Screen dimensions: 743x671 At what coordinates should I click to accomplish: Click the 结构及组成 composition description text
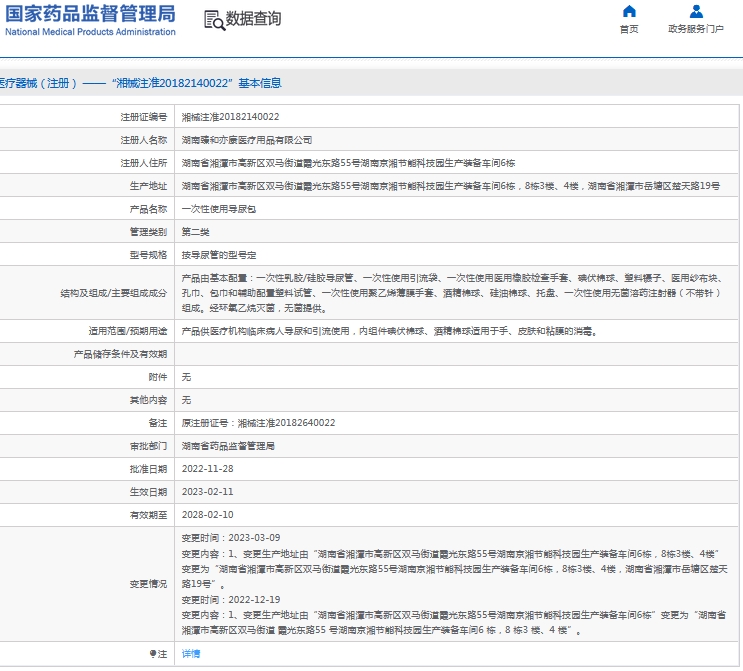[453, 293]
